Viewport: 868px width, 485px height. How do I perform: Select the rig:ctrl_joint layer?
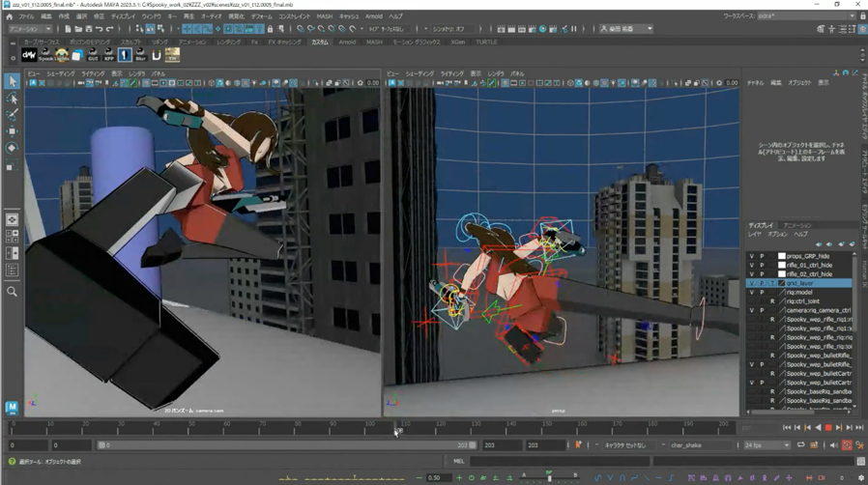pyautogui.click(x=803, y=301)
